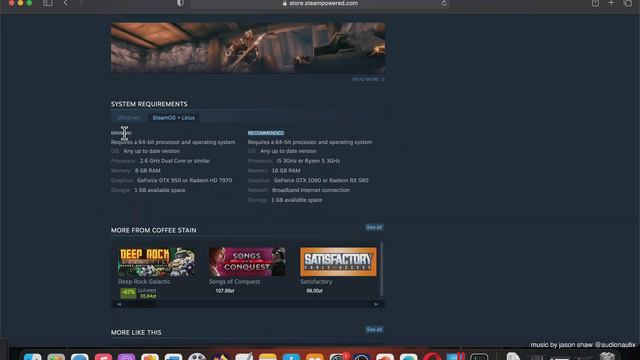Screen dimensions: 640x360
Task: Switch to the Windows requirements tab
Action: (128, 118)
